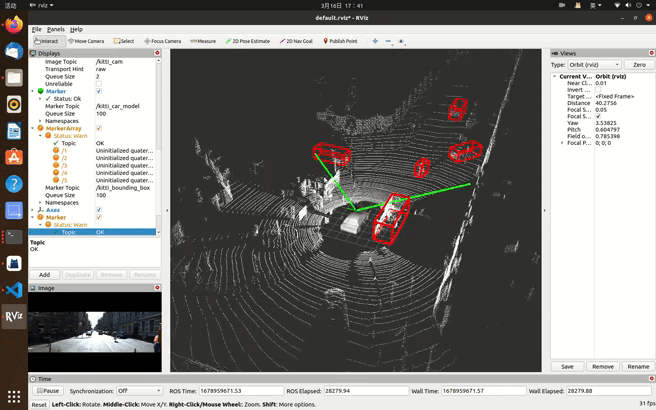Open the date and time menu
Screen dimensions: 656x410
342,5
